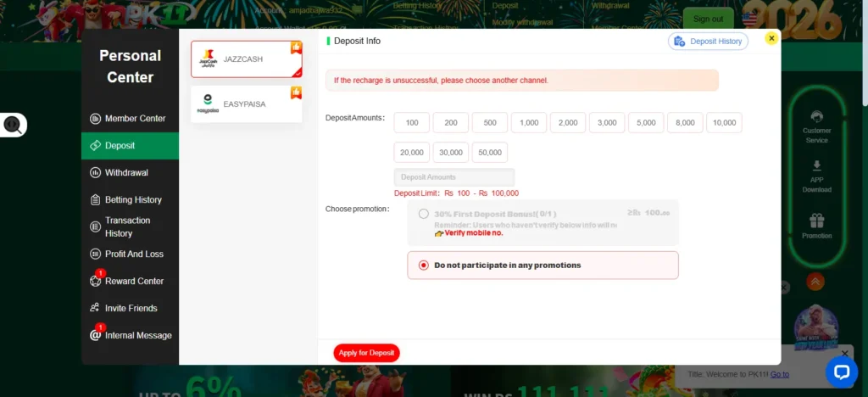Choose the JAZZCASH payment channel
The image size is (868, 397).
(x=247, y=59)
